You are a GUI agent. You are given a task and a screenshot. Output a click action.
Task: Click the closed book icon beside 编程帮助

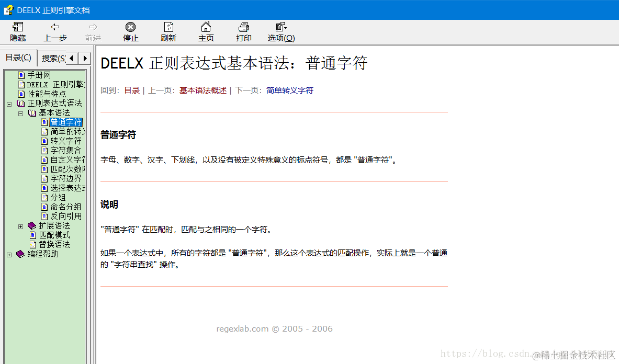tap(20, 254)
